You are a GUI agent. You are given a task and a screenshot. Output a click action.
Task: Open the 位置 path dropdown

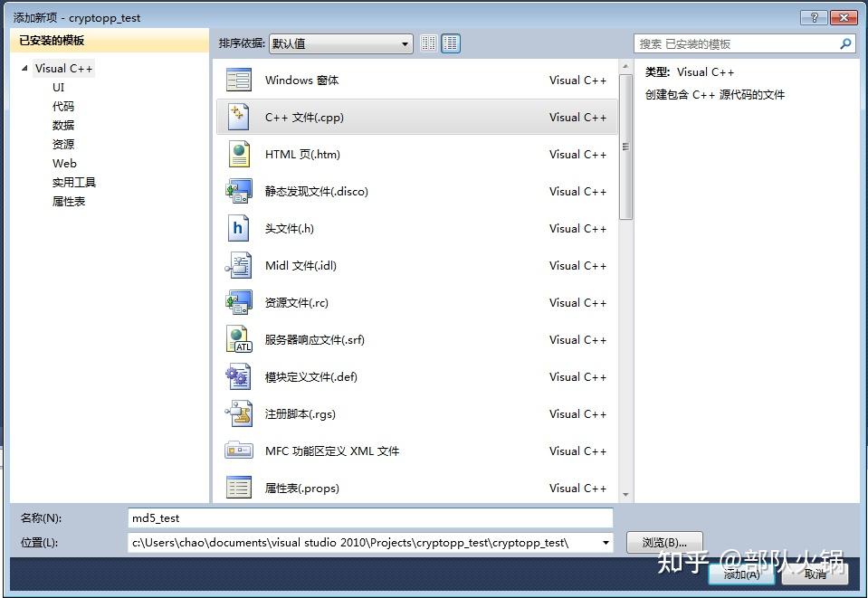605,541
